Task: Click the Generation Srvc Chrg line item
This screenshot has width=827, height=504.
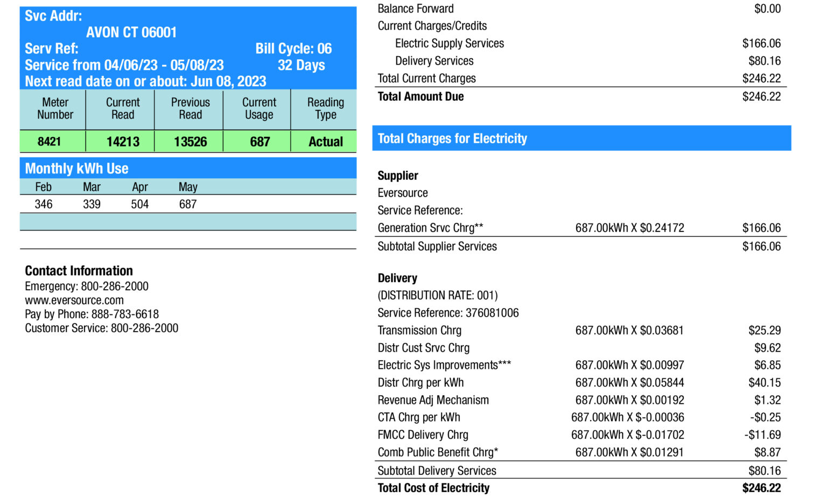Action: click(430, 228)
